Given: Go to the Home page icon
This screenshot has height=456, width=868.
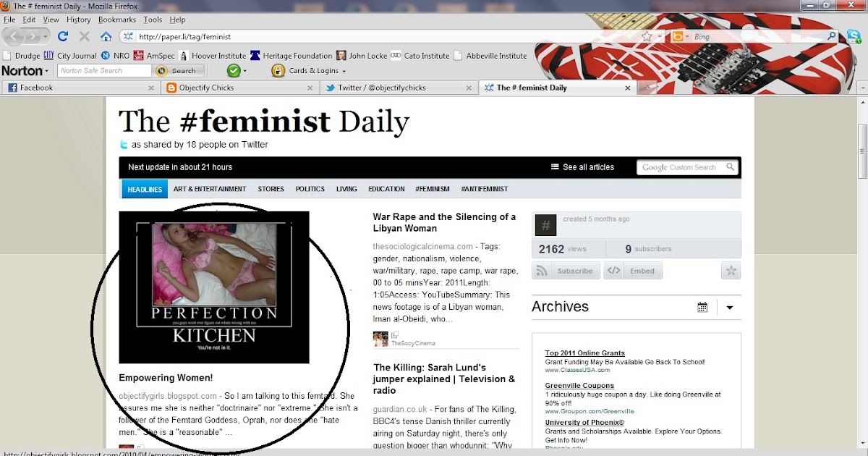Looking at the screenshot, I should coord(106,36).
